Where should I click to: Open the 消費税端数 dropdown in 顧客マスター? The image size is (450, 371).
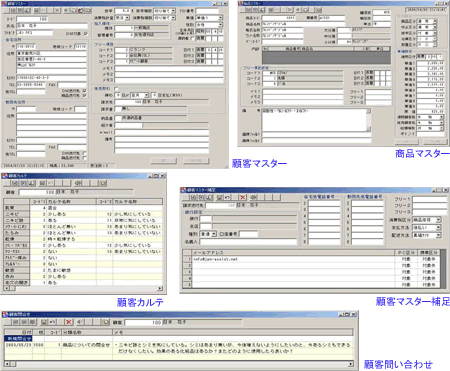(x=173, y=17)
